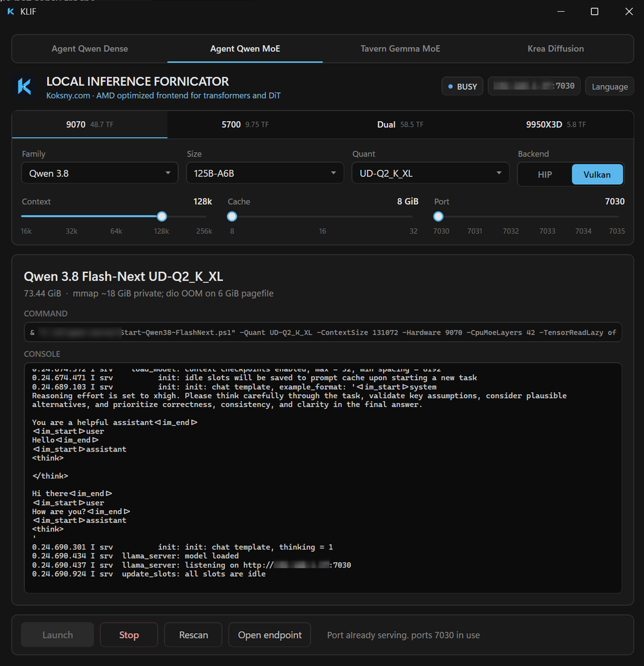Click the 256k context tick label
This screenshot has height=666, width=644.
coord(204,231)
